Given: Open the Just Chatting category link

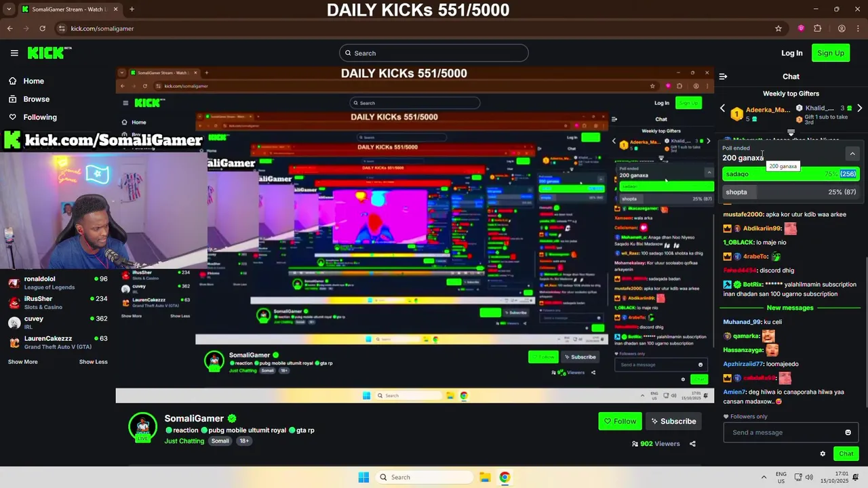Looking at the screenshot, I should click(x=184, y=441).
